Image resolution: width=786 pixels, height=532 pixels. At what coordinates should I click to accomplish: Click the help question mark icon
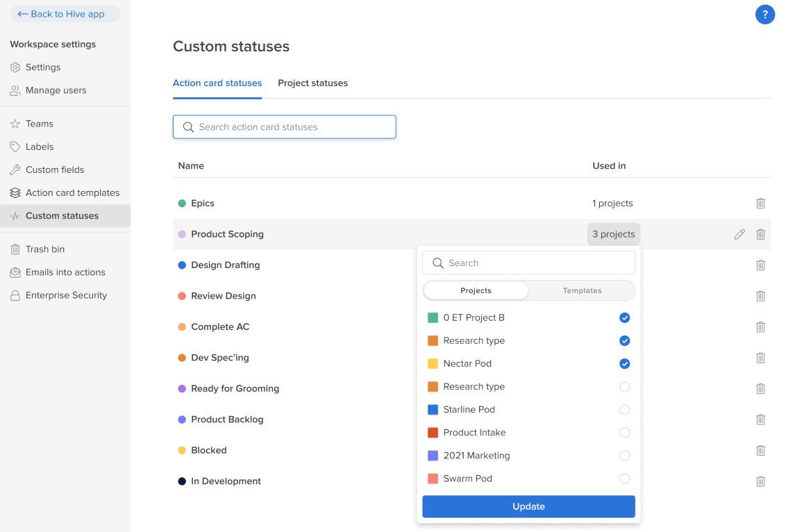[764, 14]
